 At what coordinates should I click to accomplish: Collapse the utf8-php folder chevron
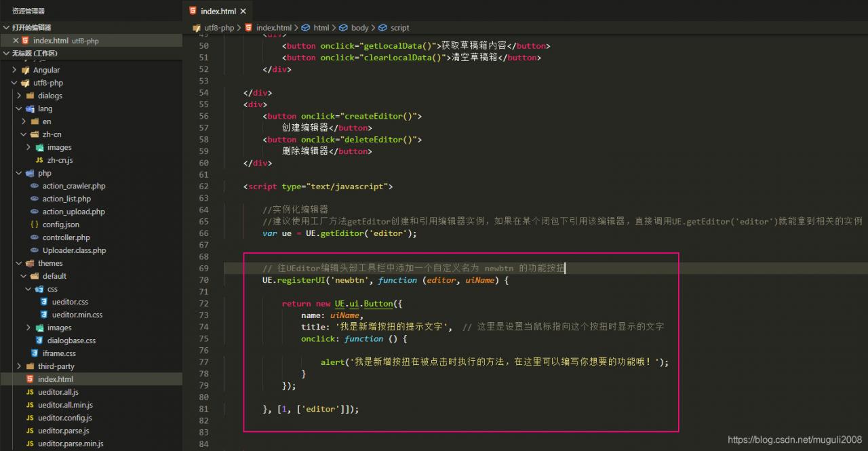click(16, 83)
